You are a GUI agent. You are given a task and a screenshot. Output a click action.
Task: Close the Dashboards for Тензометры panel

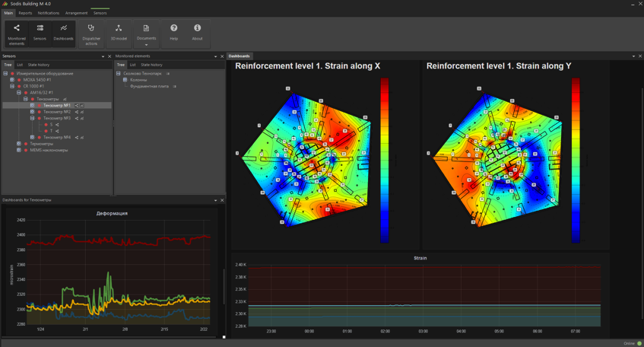coord(222,200)
